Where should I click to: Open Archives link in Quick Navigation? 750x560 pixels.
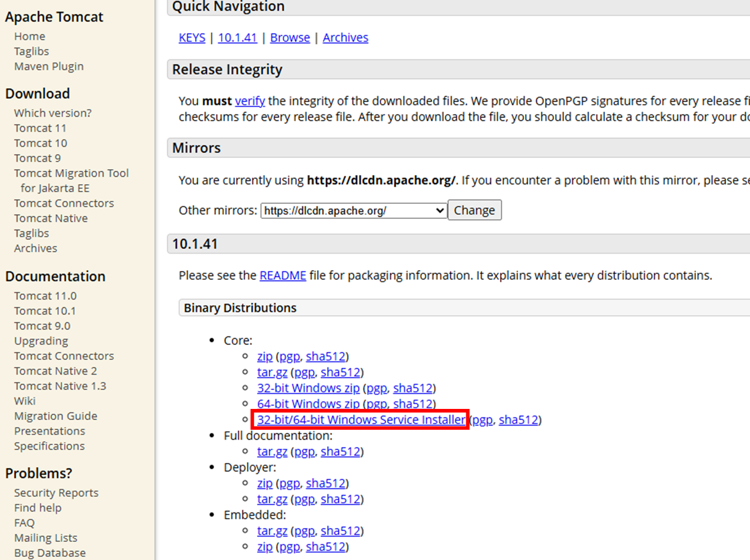point(346,38)
